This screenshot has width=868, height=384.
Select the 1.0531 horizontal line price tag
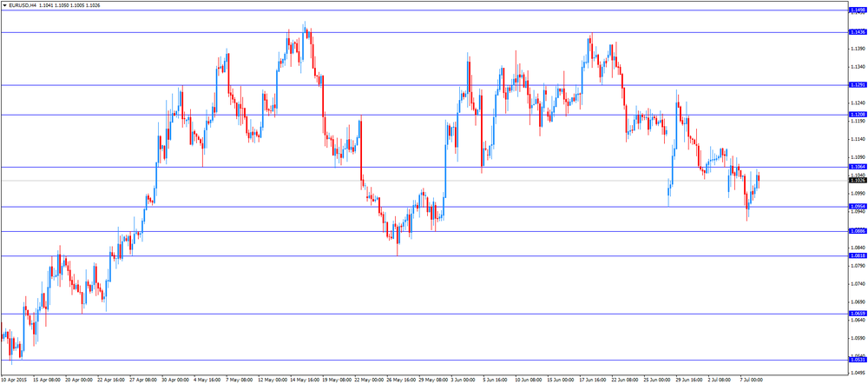857,360
